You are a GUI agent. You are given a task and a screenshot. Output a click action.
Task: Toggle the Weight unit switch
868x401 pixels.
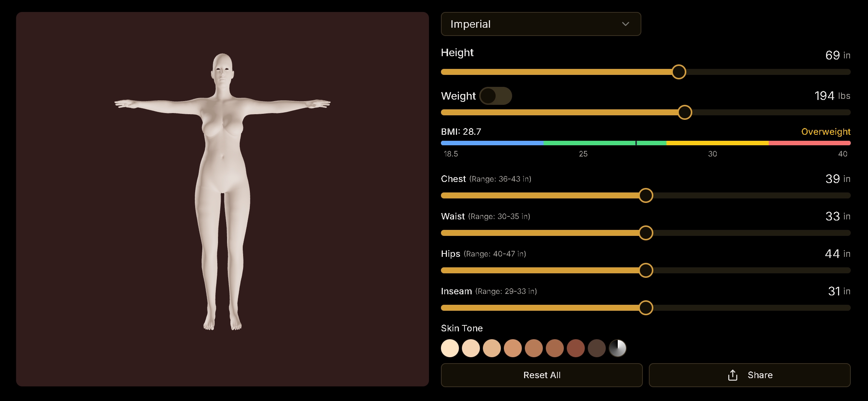pyautogui.click(x=496, y=96)
